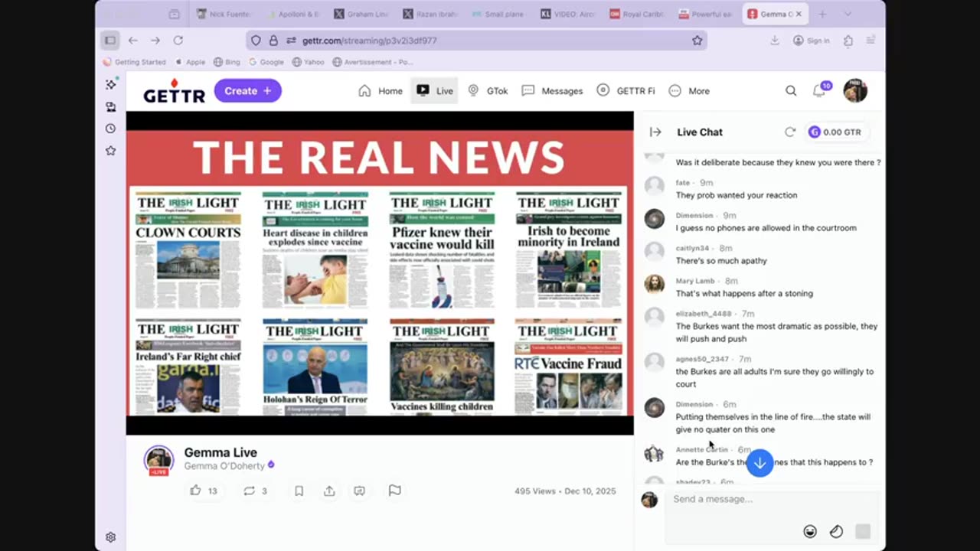Open the emoji picker in chat
This screenshot has height=551, width=980.
(x=810, y=531)
